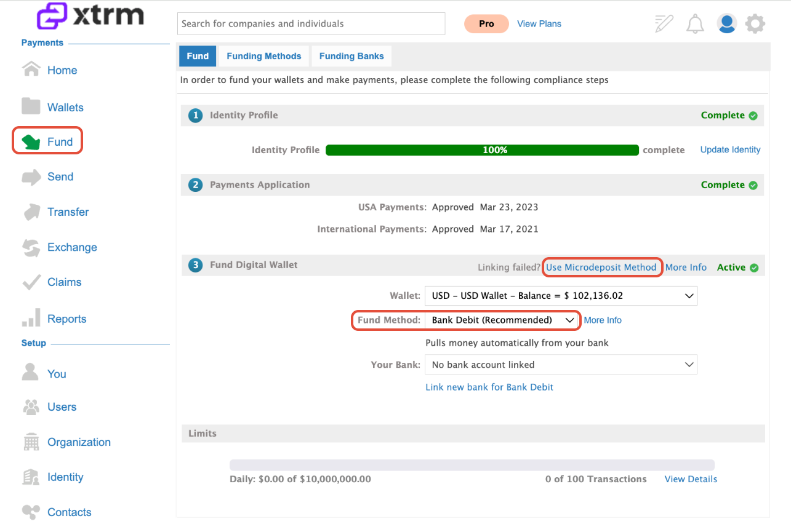Click the 'Pulls money automatically from your bank' text

517,343
